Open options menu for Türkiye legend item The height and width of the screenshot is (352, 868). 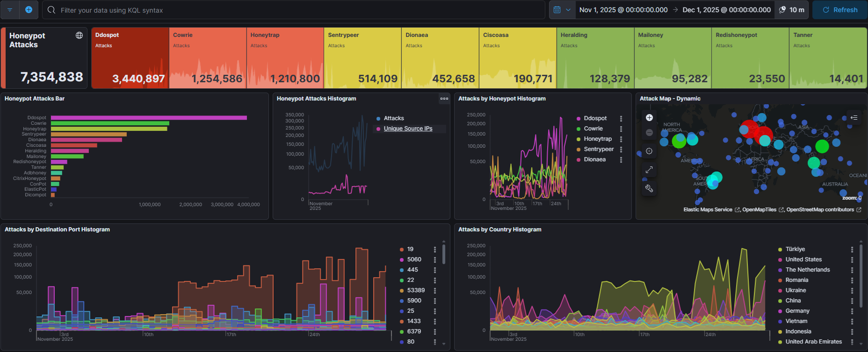(852, 250)
